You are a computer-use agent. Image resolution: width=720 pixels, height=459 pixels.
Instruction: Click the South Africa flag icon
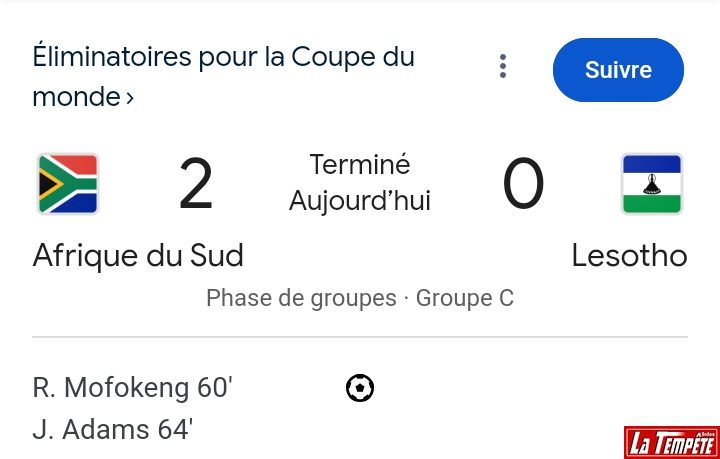click(x=68, y=184)
